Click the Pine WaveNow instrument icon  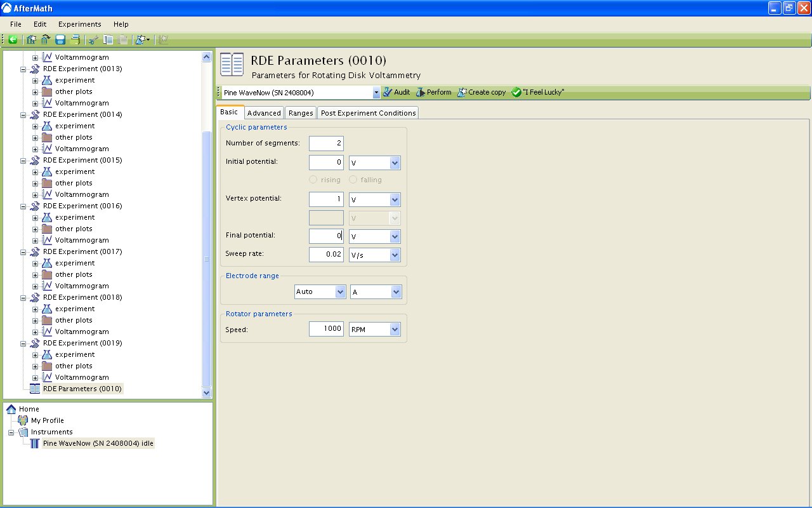(x=35, y=443)
